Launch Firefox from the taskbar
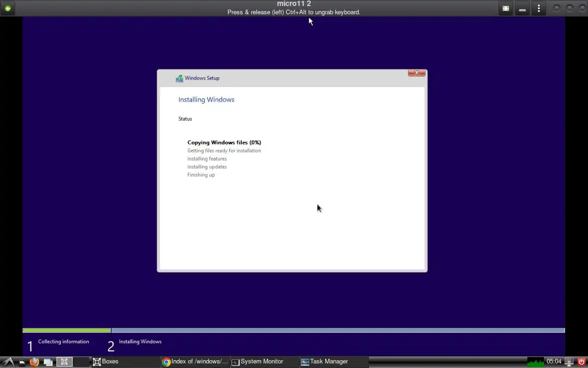 click(x=34, y=362)
